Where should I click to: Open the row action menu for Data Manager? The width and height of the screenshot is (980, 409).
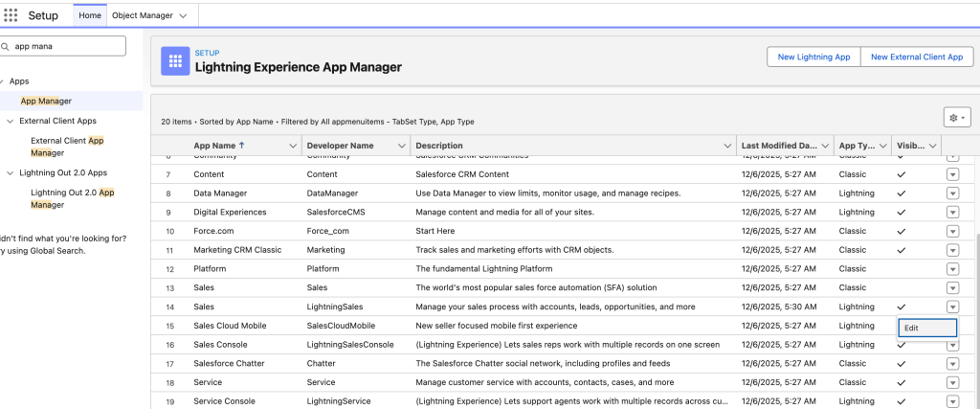coord(952,193)
